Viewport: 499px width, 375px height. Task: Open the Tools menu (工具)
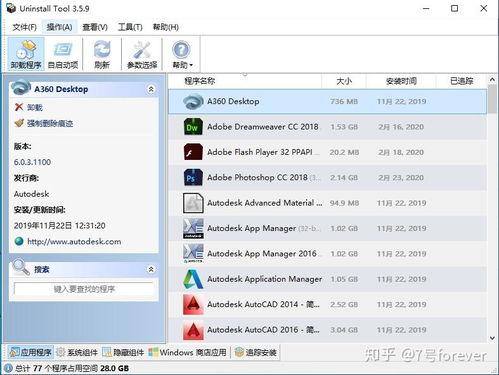pos(130,27)
